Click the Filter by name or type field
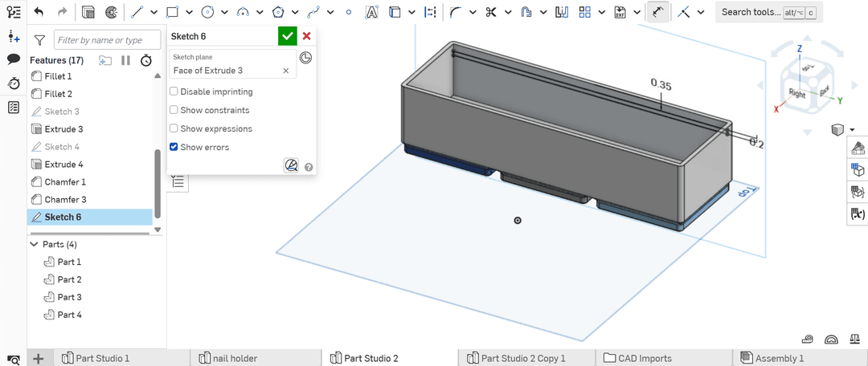The image size is (868, 366). [x=107, y=40]
